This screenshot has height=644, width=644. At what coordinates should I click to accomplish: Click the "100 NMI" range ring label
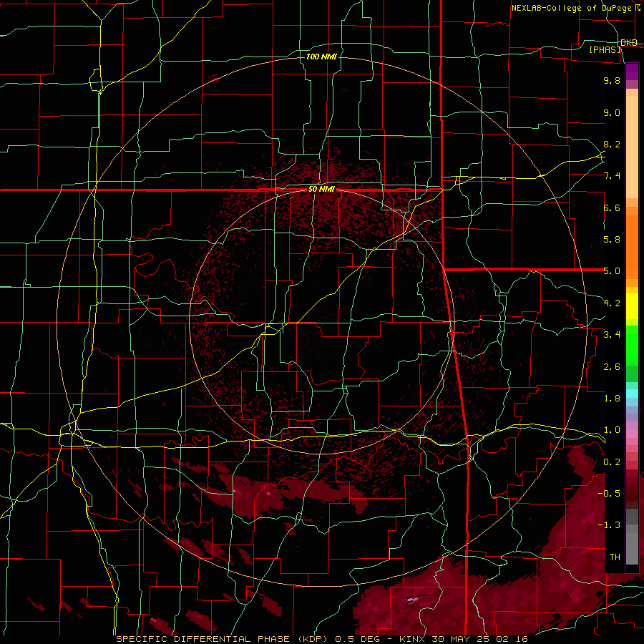point(321,57)
